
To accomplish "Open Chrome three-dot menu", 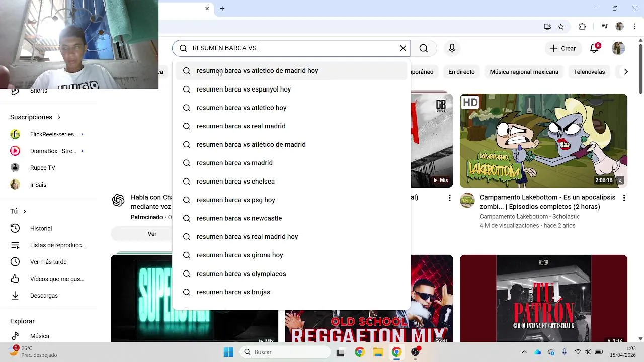I will click(x=634, y=27).
